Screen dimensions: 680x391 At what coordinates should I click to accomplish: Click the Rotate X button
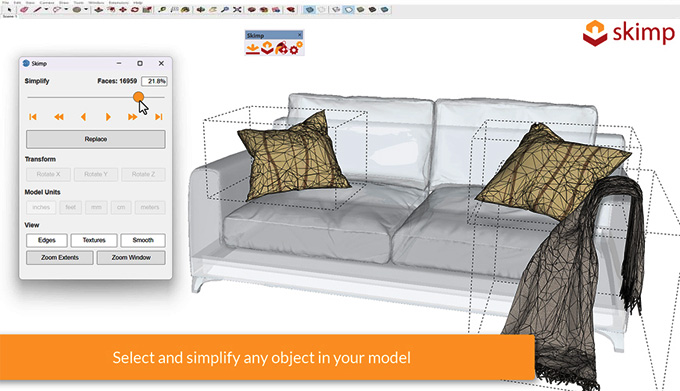(48, 174)
